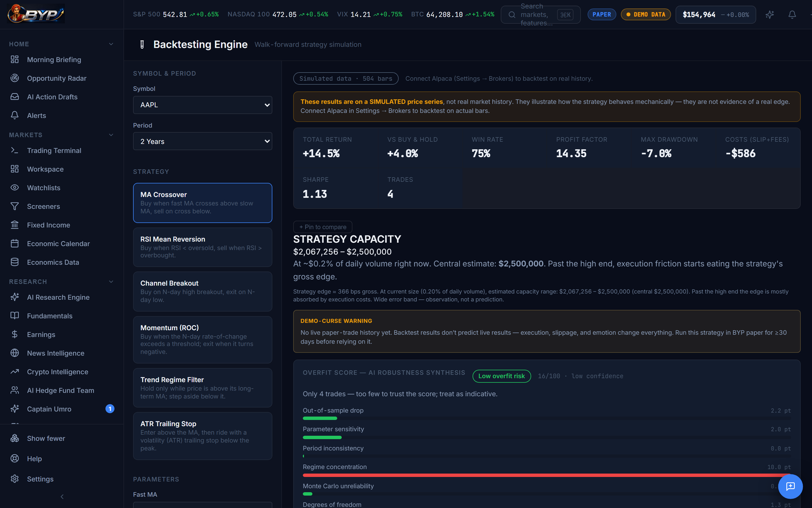812x508 pixels.
Task: Open Fixed Income bank icon
Action: tap(15, 225)
